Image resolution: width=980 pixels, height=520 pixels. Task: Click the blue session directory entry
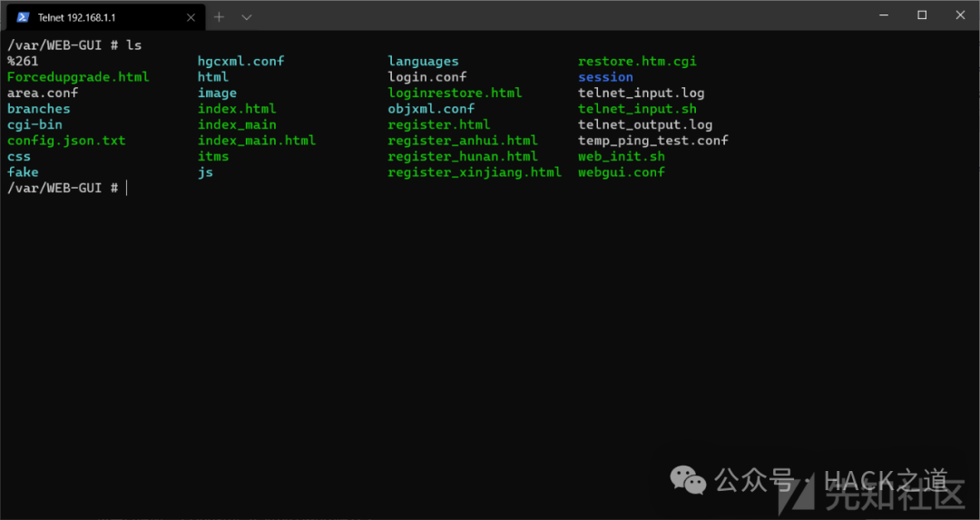tap(605, 77)
